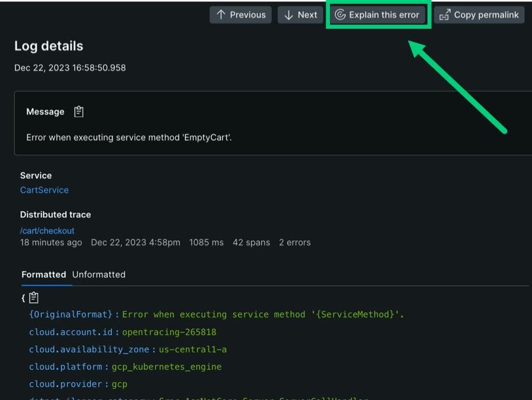
Task: Click the 'Dec 22, 2023 4:58pm' trace date
Action: [136, 242]
